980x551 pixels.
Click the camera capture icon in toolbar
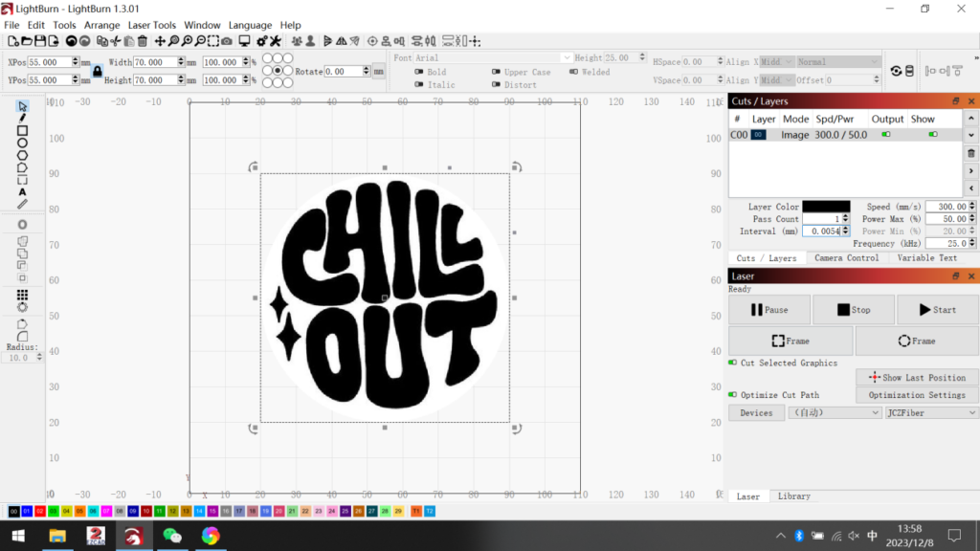pyautogui.click(x=226, y=41)
